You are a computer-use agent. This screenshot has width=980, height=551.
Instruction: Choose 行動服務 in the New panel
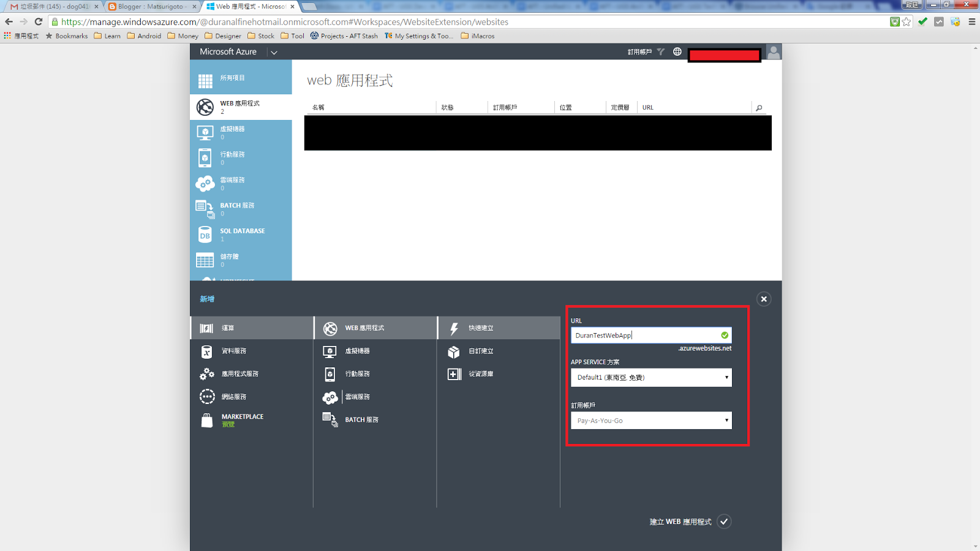375,373
